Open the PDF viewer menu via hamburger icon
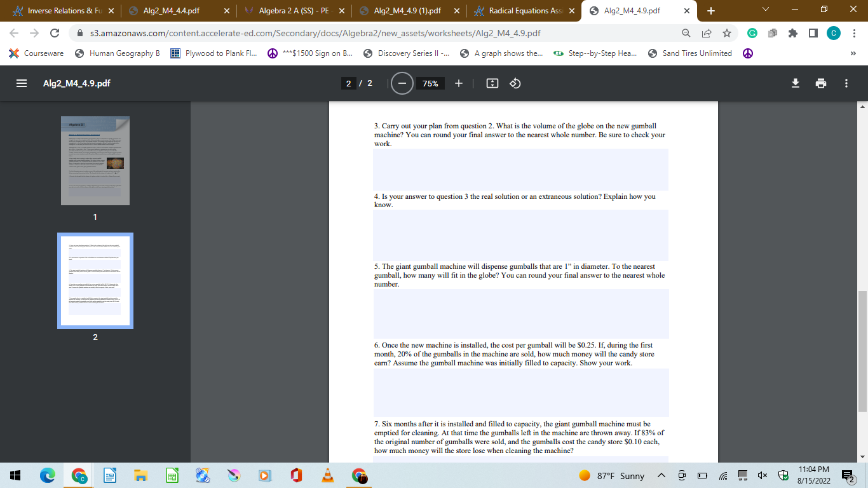This screenshot has height=488, width=868. (x=21, y=83)
